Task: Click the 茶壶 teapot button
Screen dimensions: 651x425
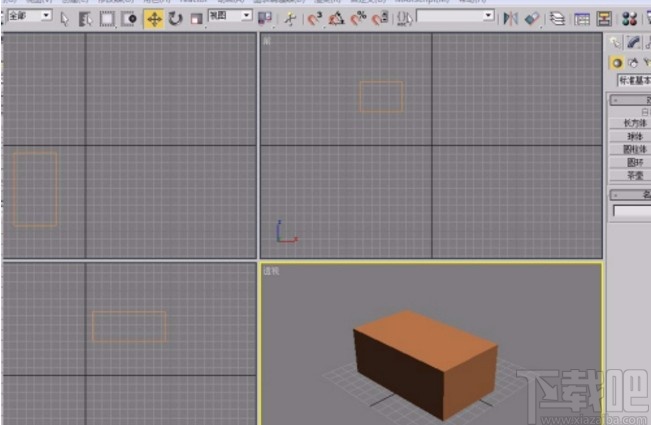Action: pos(630,176)
